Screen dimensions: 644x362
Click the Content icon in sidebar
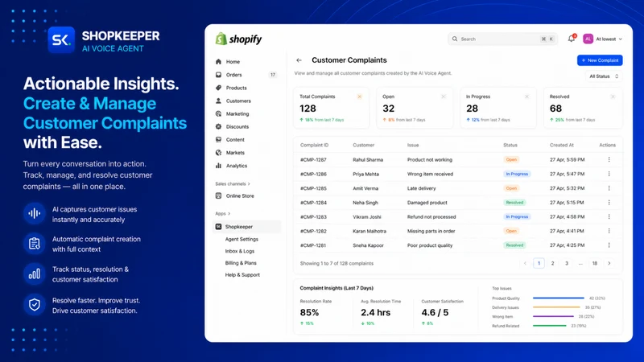coord(218,139)
